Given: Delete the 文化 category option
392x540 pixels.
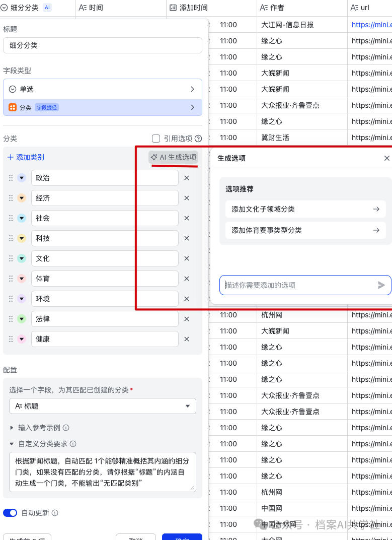Looking at the screenshot, I should point(187,258).
